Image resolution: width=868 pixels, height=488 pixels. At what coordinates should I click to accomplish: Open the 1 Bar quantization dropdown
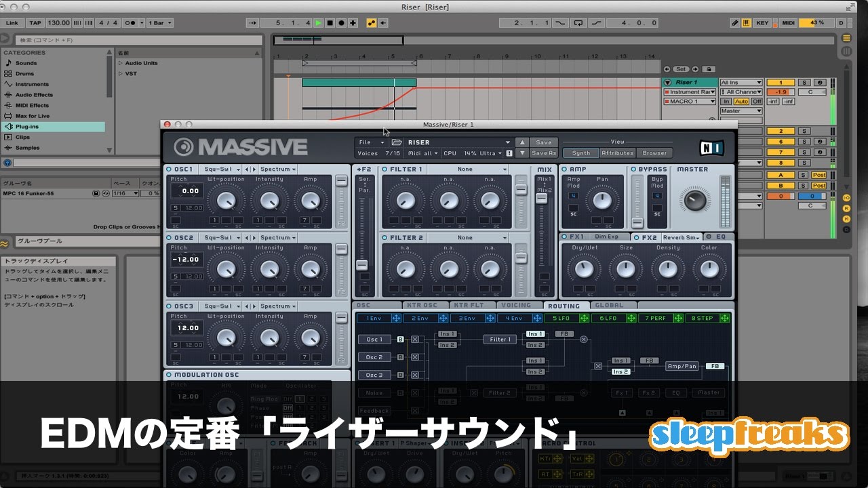point(160,23)
